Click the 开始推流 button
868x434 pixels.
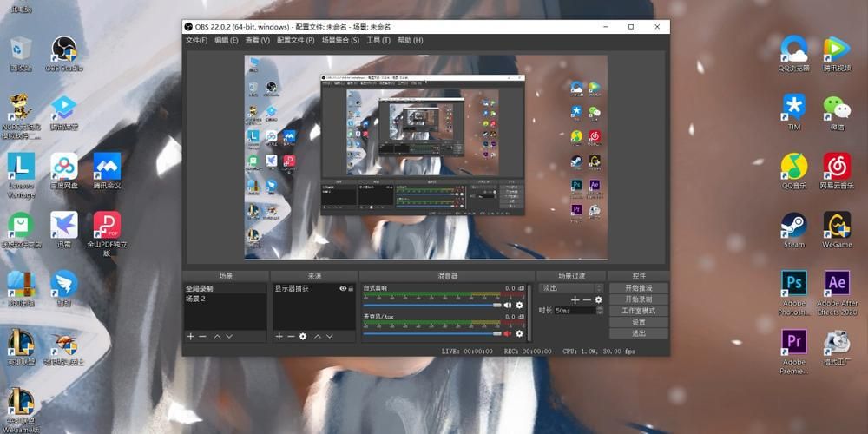[639, 288]
